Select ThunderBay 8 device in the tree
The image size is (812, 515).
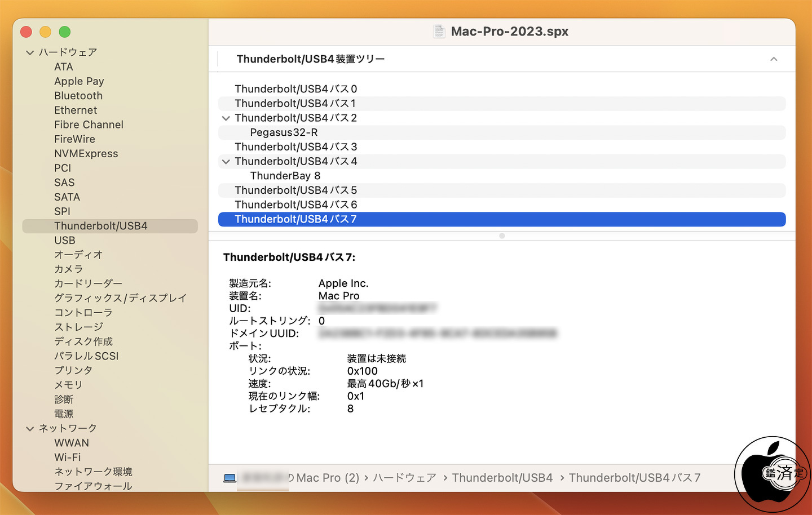click(x=285, y=176)
